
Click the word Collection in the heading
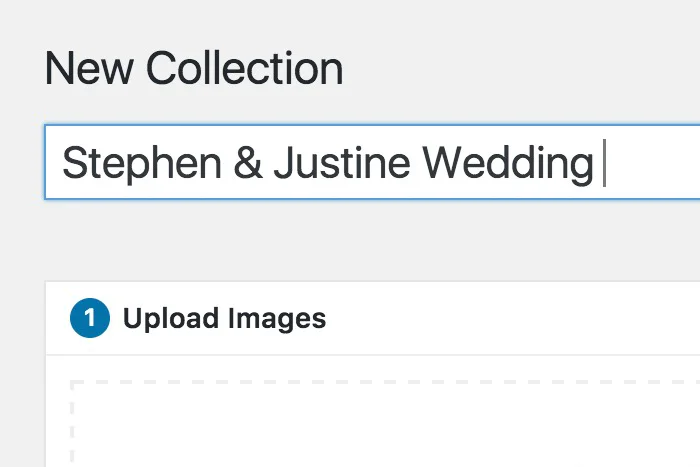(x=245, y=69)
